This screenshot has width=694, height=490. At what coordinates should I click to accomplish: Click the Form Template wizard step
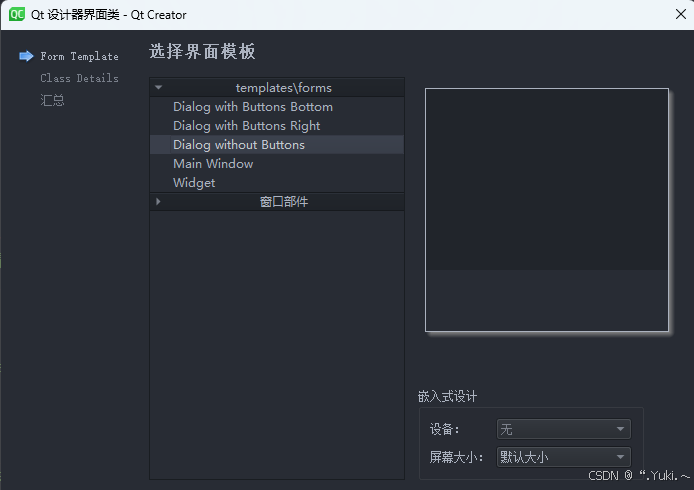tap(80, 56)
